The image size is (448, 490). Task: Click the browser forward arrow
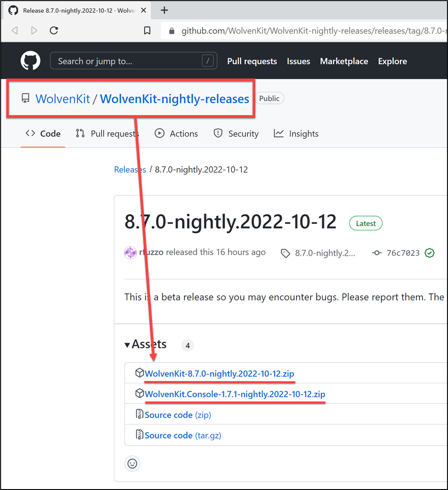pyautogui.click(x=34, y=31)
